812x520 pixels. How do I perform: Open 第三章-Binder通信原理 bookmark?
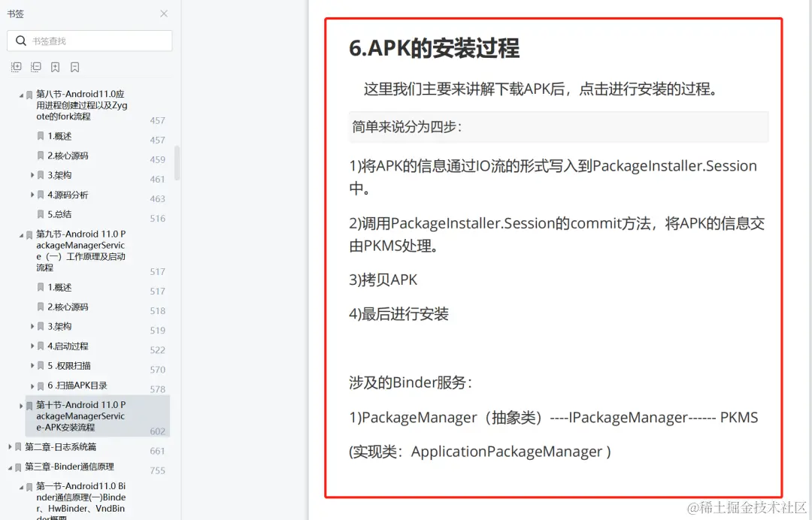pyautogui.click(x=69, y=467)
